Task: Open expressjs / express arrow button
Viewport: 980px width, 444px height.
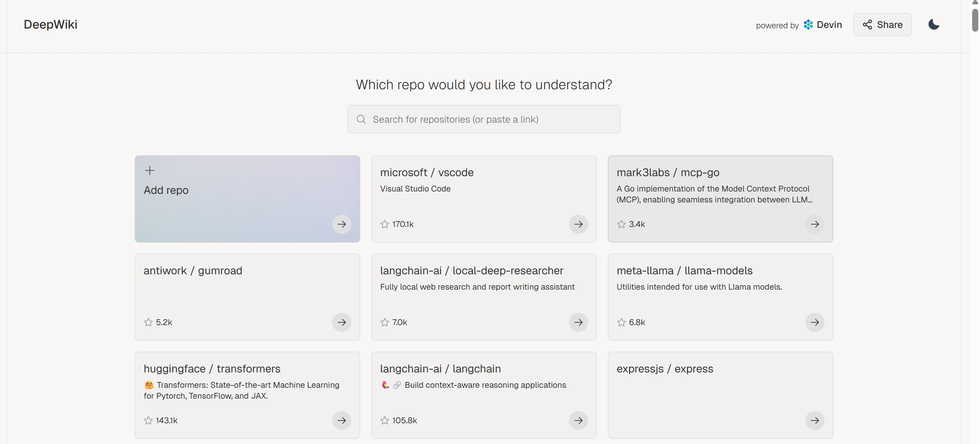Action: 814,420
